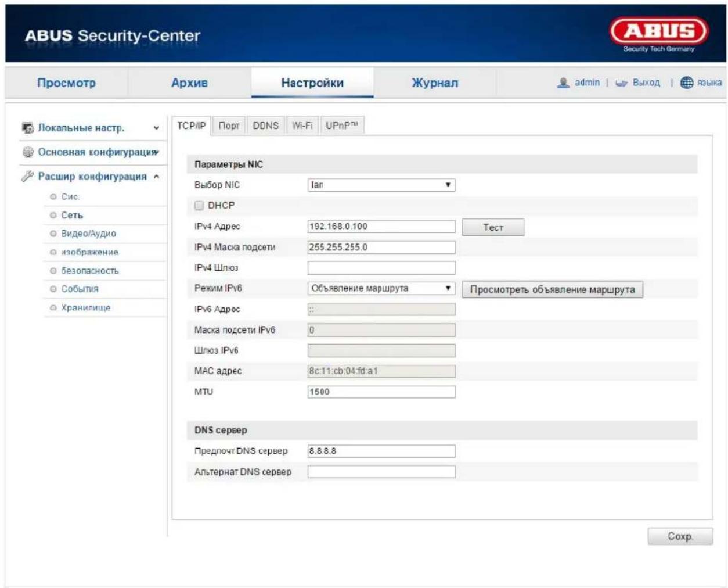The width and height of the screenshot is (728, 588).
Task: Click the MAC адрес field
Action: 381,371
